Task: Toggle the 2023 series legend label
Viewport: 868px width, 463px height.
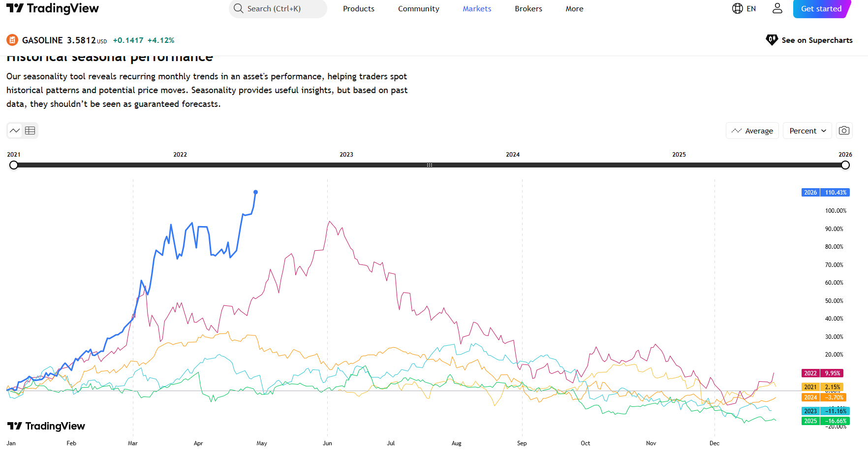Action: click(826, 411)
